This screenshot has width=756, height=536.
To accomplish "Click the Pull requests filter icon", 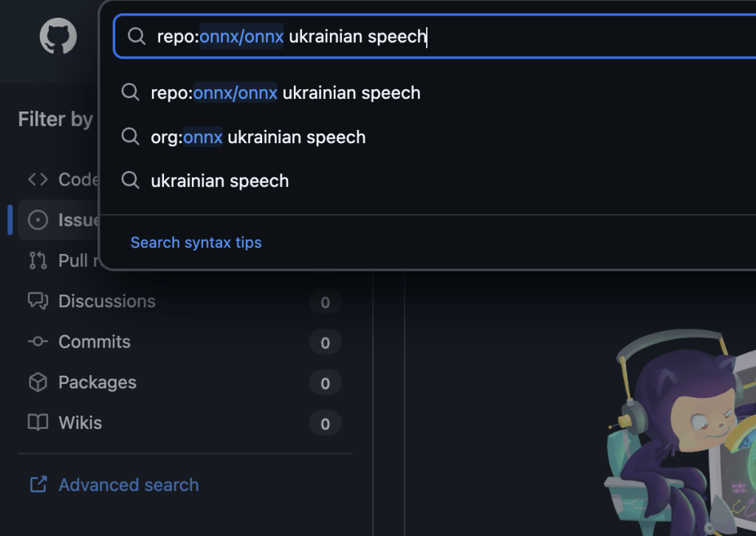I will [x=38, y=261].
